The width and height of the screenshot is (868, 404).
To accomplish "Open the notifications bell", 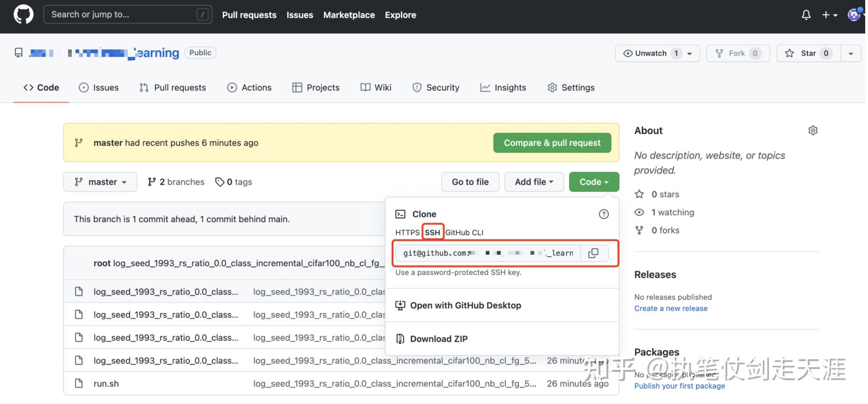I will point(806,15).
